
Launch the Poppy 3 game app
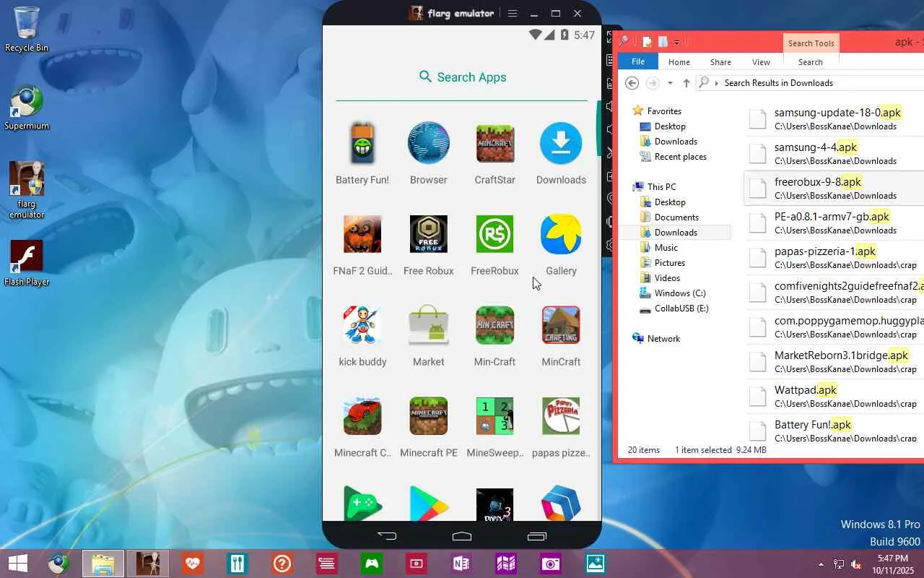coord(495,504)
